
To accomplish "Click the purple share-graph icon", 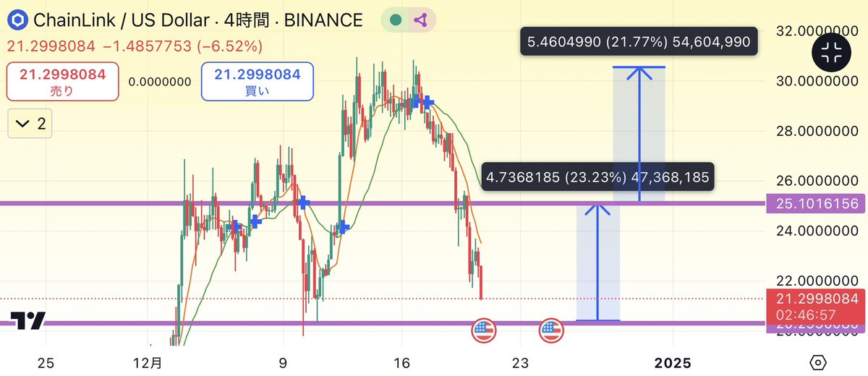I will tap(420, 20).
